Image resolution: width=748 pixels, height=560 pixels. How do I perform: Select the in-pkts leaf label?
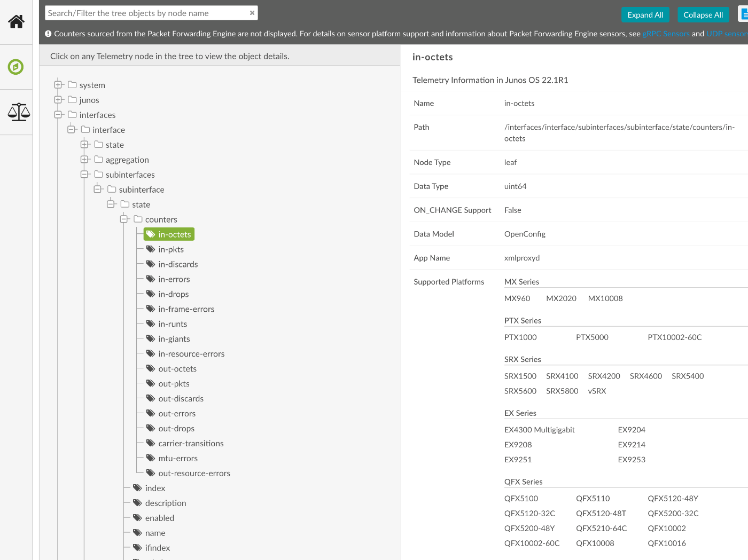point(171,249)
